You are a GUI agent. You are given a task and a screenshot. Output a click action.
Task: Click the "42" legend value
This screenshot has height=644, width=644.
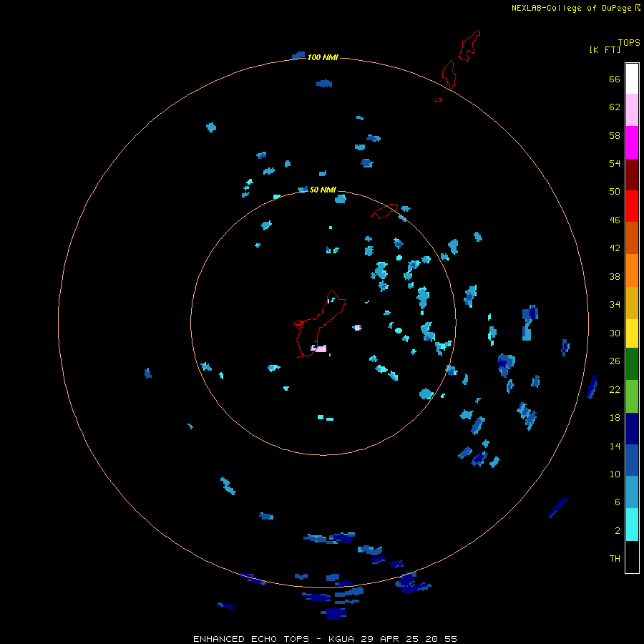pos(615,248)
